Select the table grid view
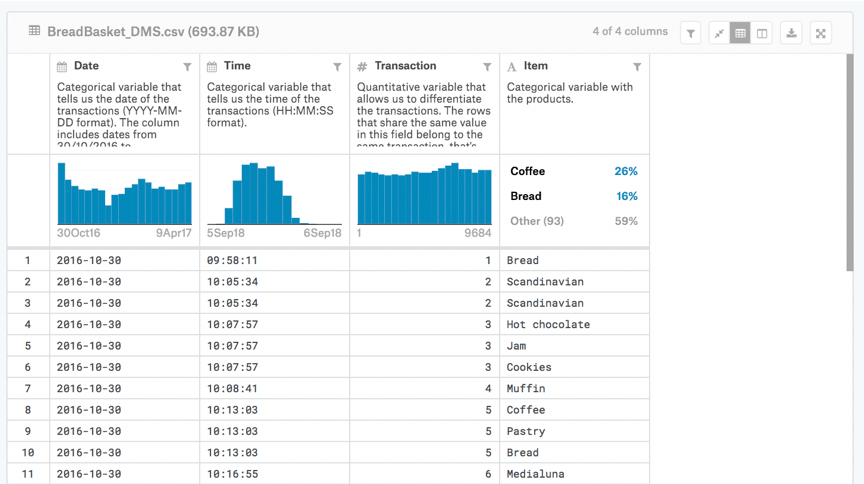The image size is (864, 484). coord(741,33)
